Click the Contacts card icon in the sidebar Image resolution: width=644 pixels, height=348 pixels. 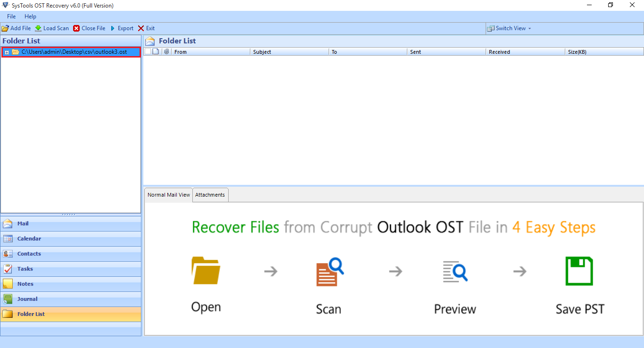(x=8, y=254)
